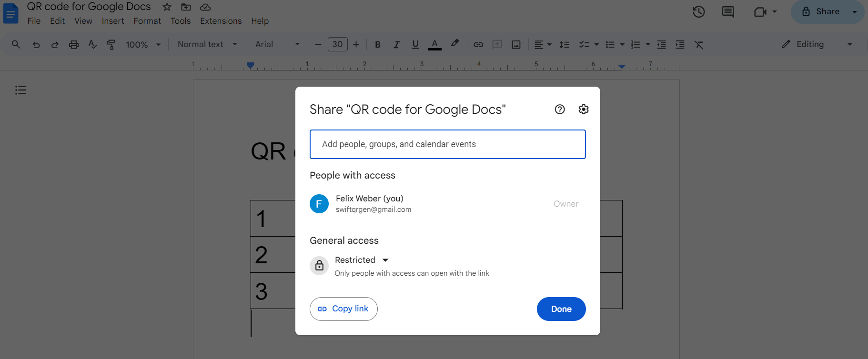Expand the Meet camera dropdown arrow
This screenshot has height=359, width=868.
click(775, 12)
